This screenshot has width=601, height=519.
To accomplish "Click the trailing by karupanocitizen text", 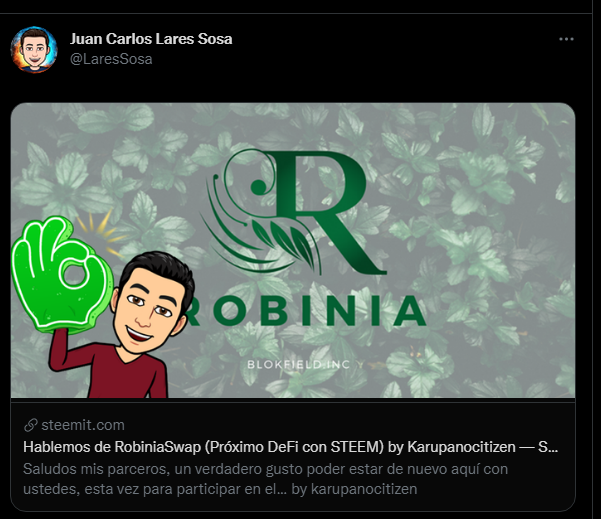I will [354, 489].
